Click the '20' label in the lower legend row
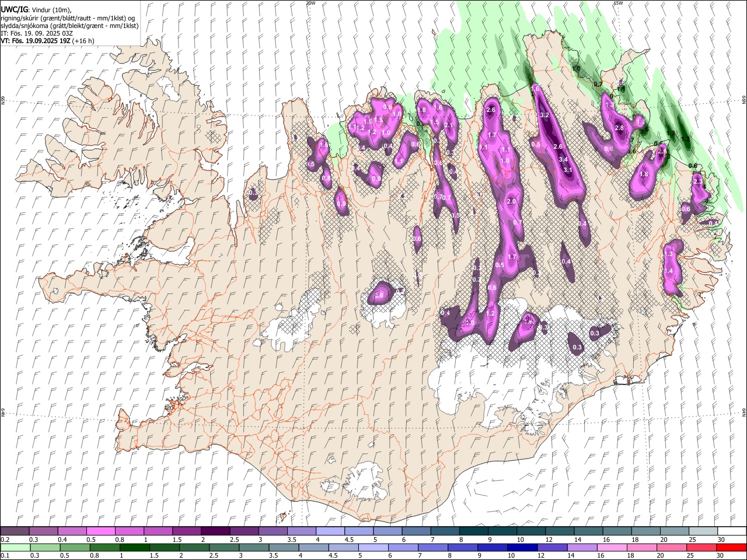This screenshot has height=560, width=747. pyautogui.click(x=660, y=555)
